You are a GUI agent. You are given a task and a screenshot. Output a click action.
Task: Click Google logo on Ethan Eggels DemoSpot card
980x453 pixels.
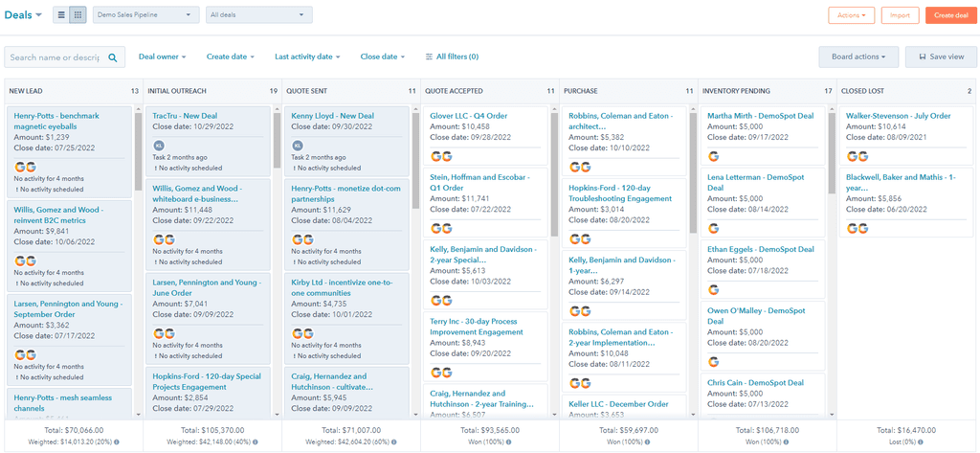click(x=713, y=289)
